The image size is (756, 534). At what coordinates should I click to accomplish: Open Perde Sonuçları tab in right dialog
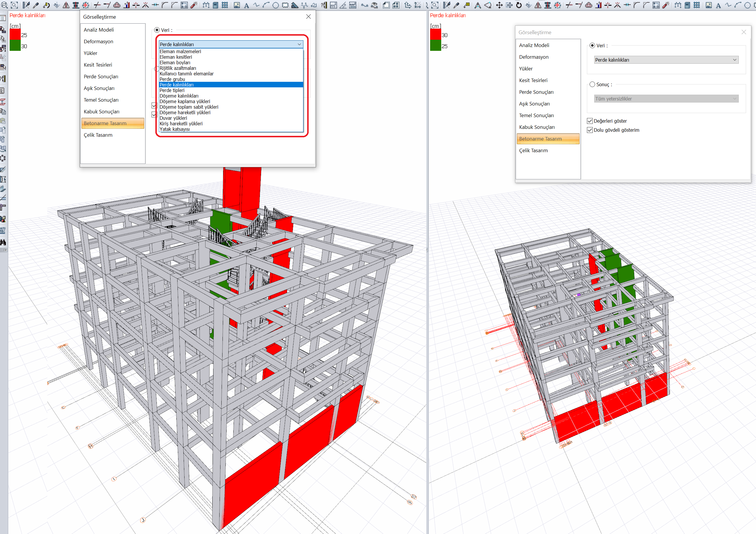(x=548, y=92)
